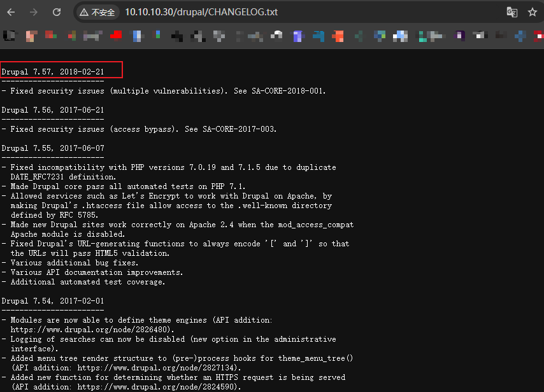
Task: Open the 不安全 site security info chip
Action: 97,13
